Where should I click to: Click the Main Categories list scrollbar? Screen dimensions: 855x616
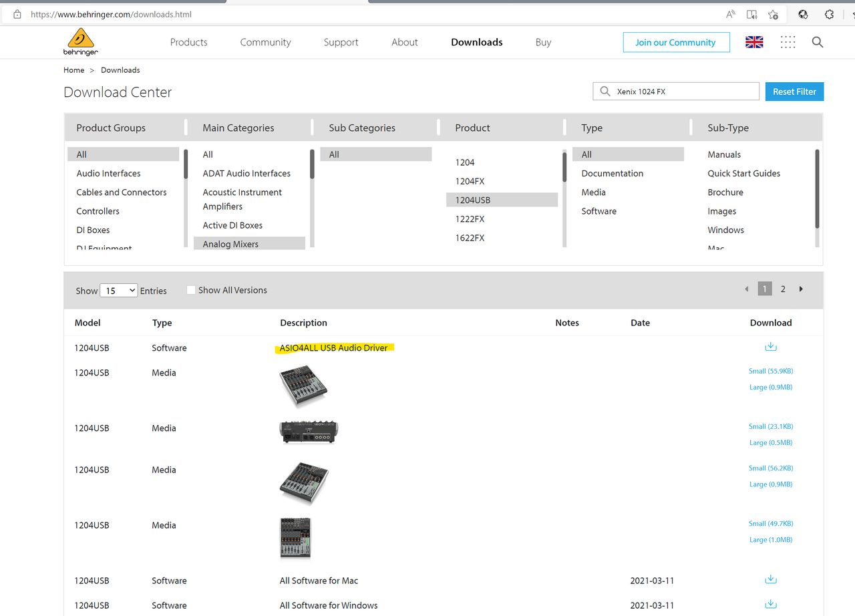tap(312, 164)
